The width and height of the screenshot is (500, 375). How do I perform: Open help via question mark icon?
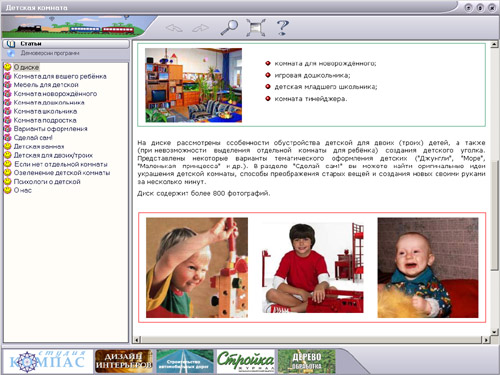coord(283,27)
